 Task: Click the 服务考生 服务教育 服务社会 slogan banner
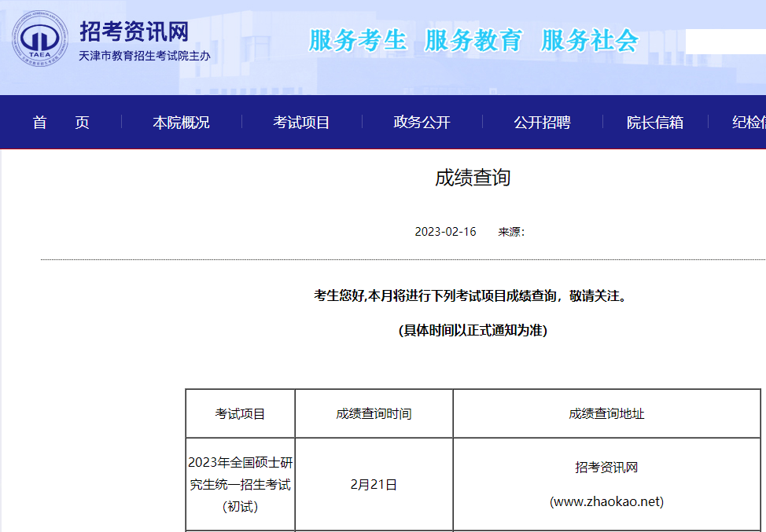[x=473, y=40]
